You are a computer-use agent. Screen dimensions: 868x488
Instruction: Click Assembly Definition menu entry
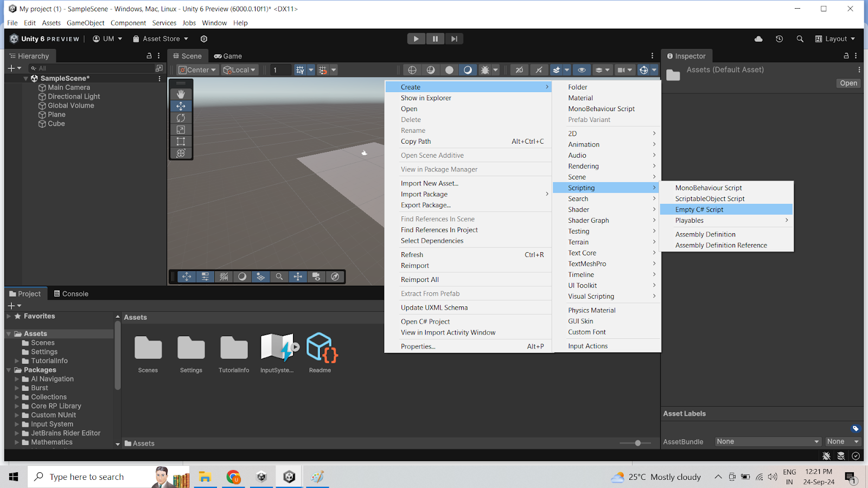[726, 234]
